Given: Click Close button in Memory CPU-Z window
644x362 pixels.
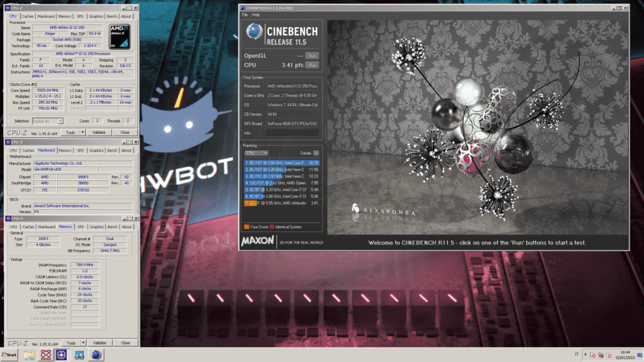Looking at the screenshot, I should coord(126,343).
